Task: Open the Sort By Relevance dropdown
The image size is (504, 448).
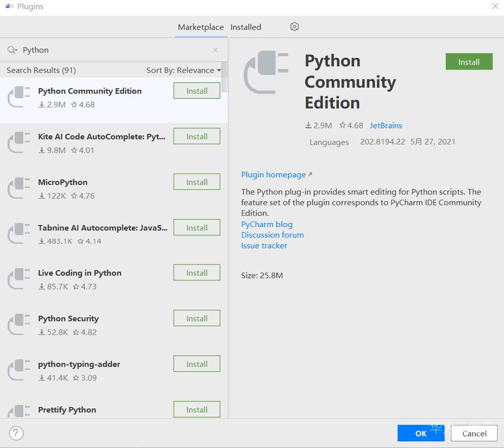Action: point(183,70)
